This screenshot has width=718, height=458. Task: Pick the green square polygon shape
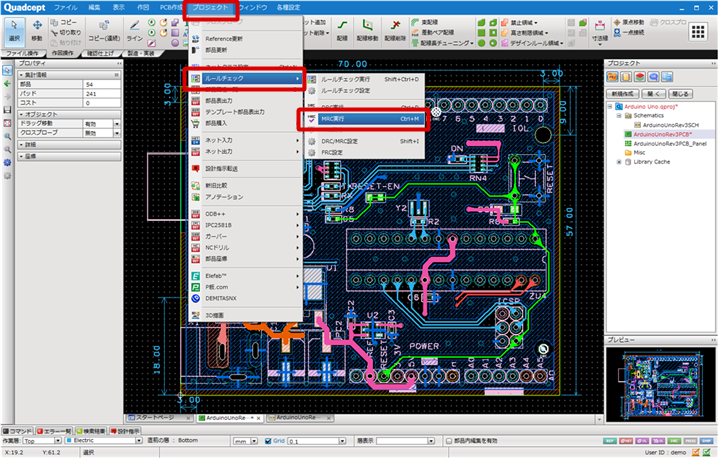click(481, 33)
